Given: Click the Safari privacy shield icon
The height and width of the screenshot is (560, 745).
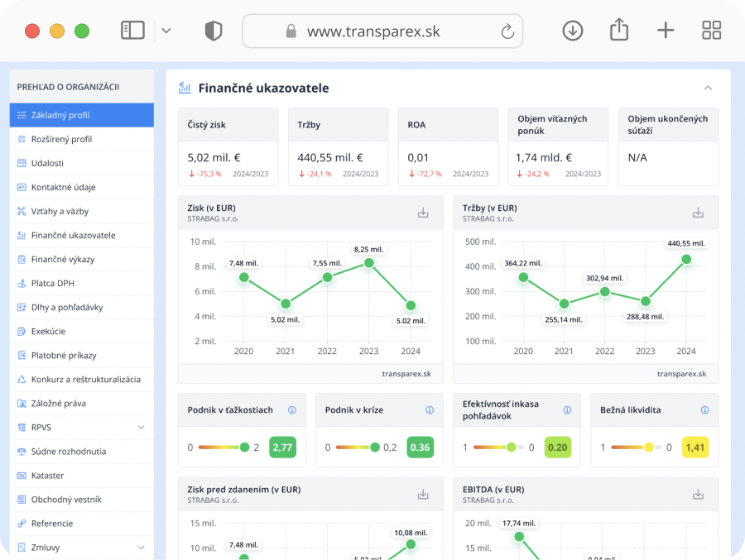Looking at the screenshot, I should pos(214,31).
